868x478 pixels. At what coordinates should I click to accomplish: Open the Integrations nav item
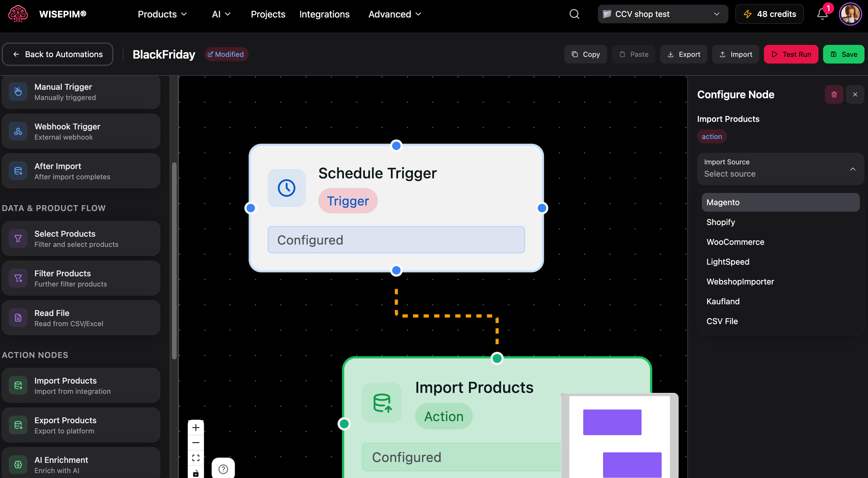tap(324, 14)
